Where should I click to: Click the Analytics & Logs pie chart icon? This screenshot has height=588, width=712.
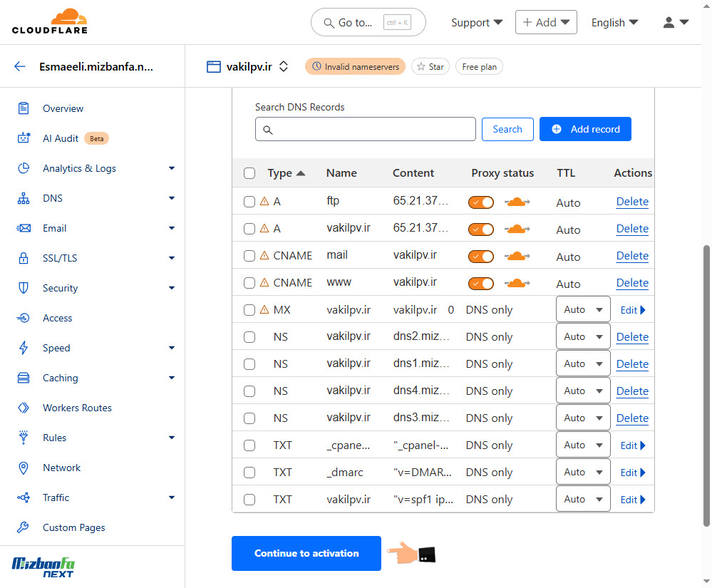pos(24,168)
